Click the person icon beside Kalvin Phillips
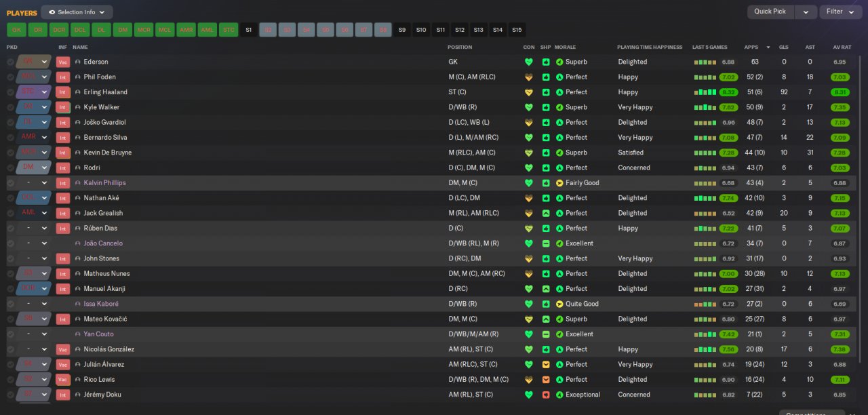The height and width of the screenshot is (415, 868). (78, 183)
